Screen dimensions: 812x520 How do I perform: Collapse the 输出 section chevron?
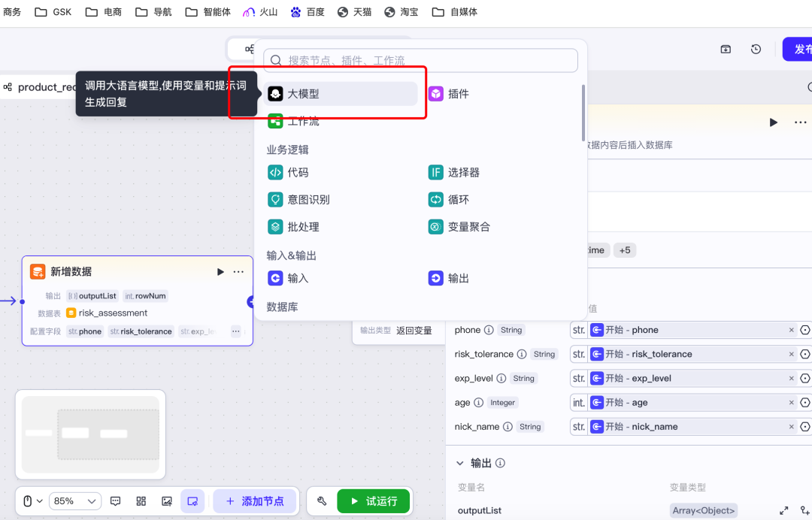click(460, 463)
